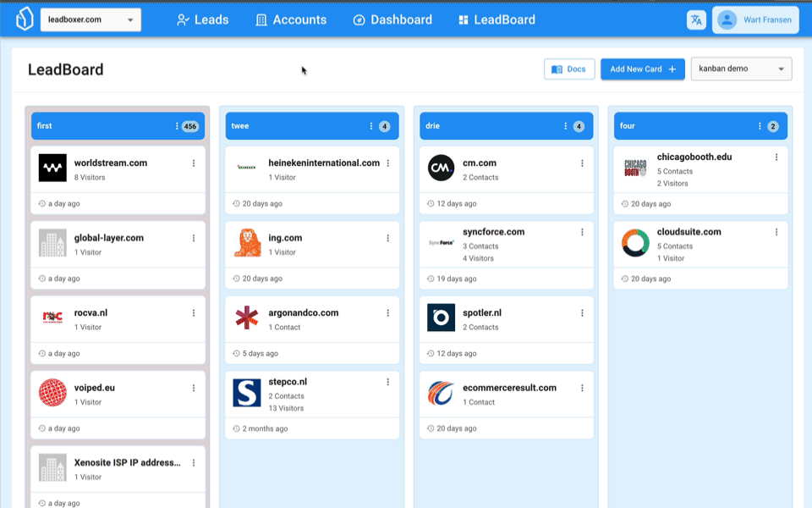Click the cloudsuite.com ring logo
This screenshot has width=812, height=508.
click(635, 243)
